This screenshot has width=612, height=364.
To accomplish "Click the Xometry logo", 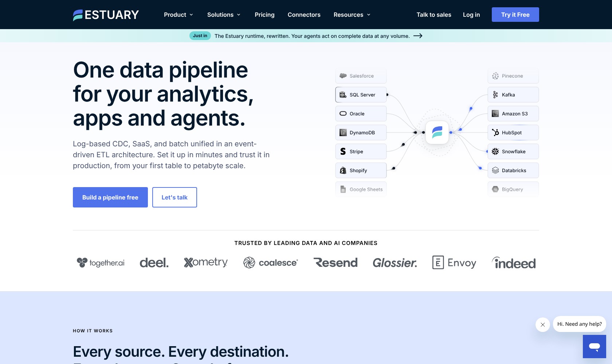I will (x=206, y=262).
